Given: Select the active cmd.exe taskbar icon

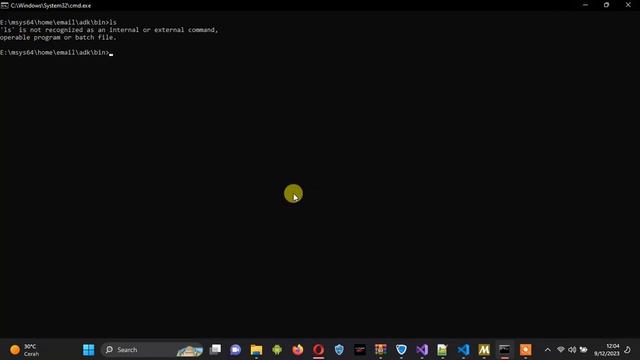Looking at the screenshot, I should click(504, 350).
